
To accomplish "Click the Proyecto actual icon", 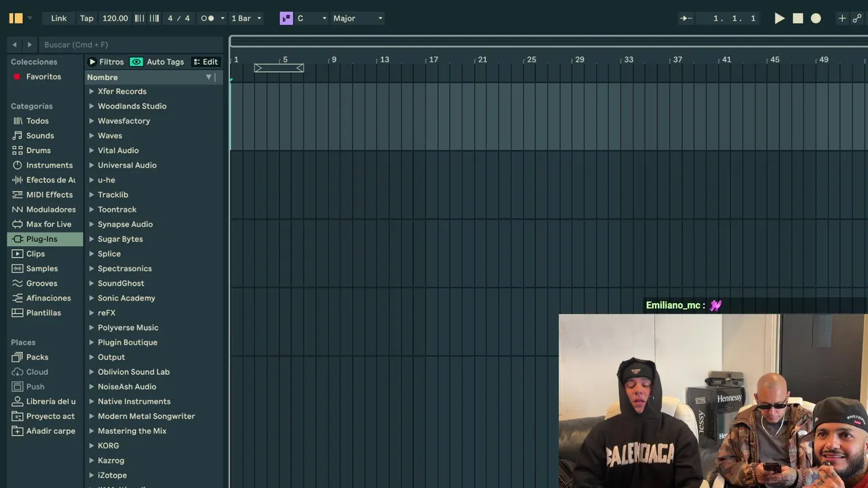I will pyautogui.click(x=18, y=416).
